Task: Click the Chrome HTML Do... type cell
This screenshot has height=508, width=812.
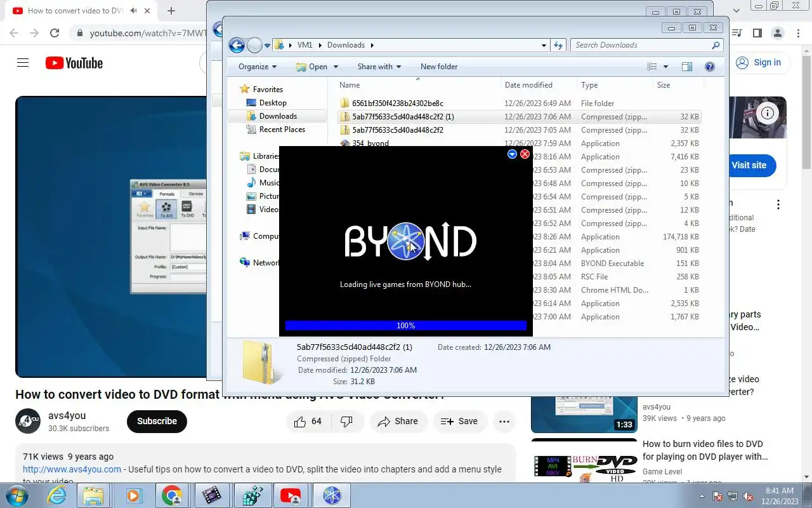Action: coord(615,290)
